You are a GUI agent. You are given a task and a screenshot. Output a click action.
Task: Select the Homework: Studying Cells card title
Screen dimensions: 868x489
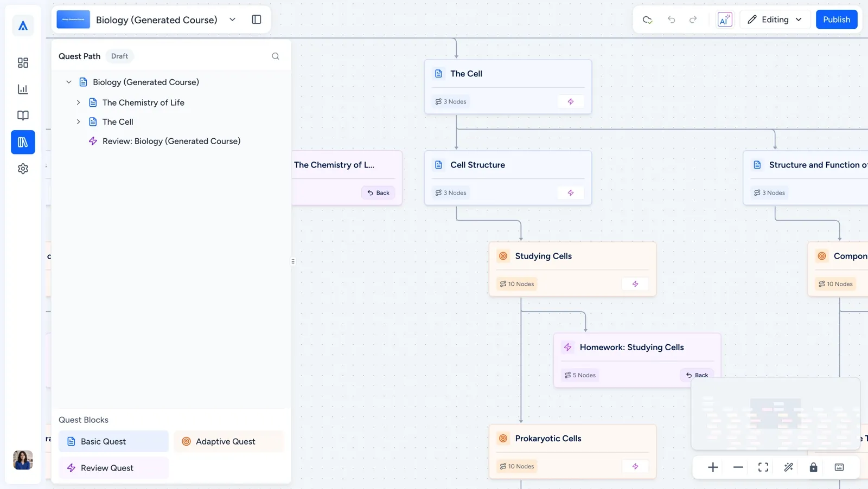[631, 347]
